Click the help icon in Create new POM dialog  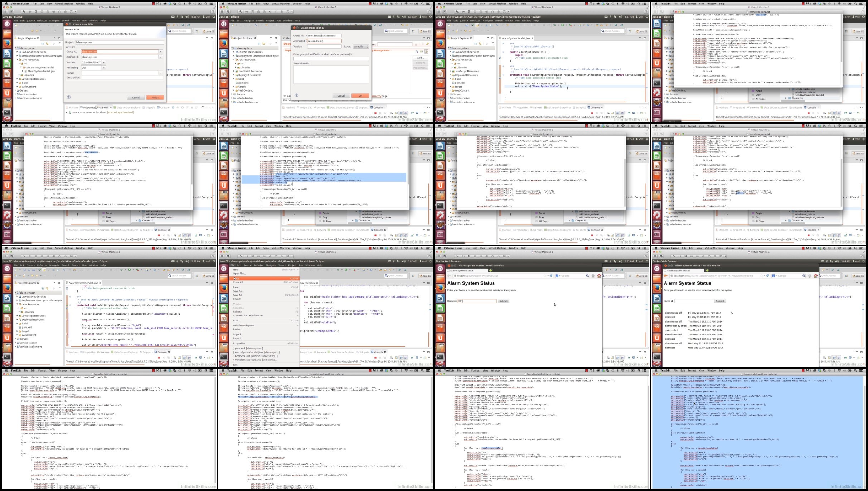(69, 97)
